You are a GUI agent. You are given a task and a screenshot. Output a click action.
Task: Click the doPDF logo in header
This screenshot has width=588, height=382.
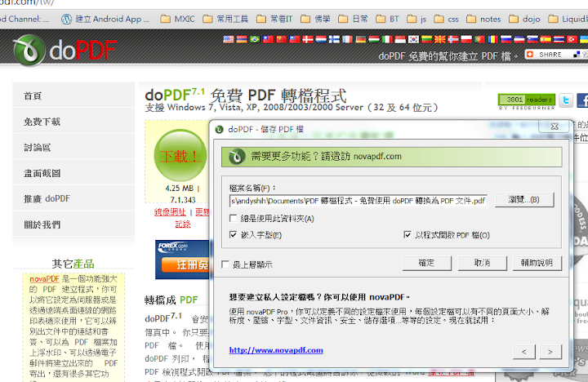pos(65,51)
